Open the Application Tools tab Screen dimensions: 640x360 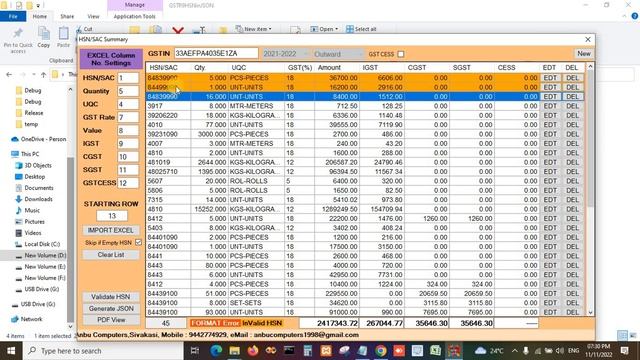pos(135,16)
